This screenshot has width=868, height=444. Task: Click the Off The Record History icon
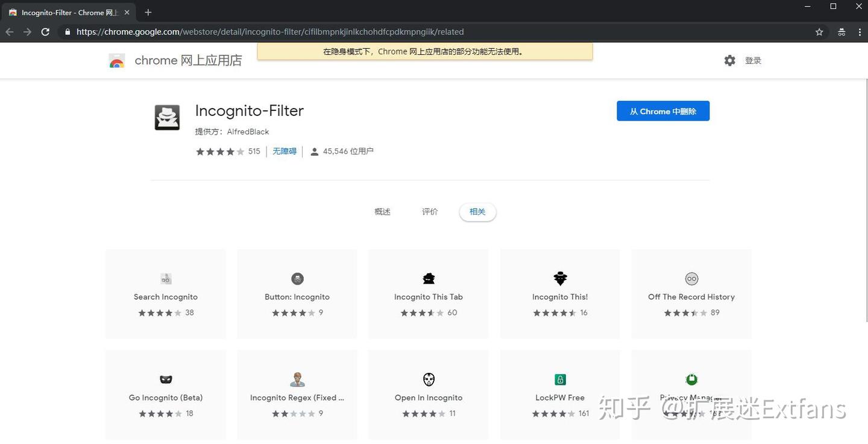[691, 278]
